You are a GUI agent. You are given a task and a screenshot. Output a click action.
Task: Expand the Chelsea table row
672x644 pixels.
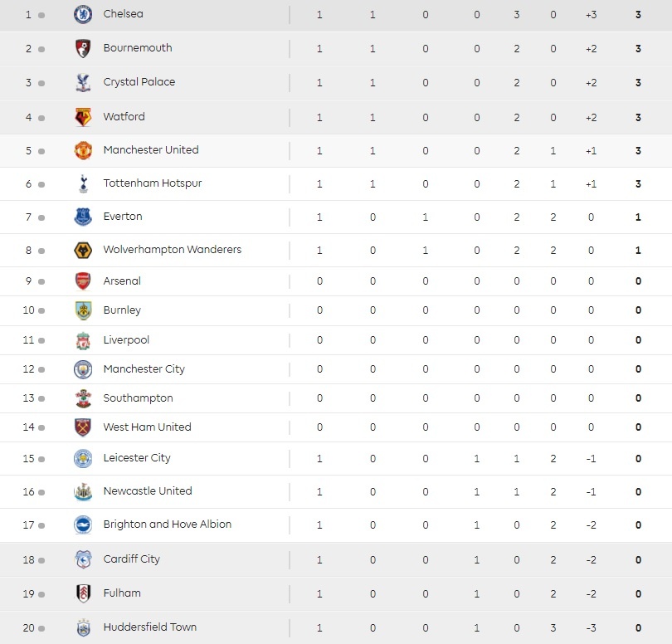coord(373,14)
